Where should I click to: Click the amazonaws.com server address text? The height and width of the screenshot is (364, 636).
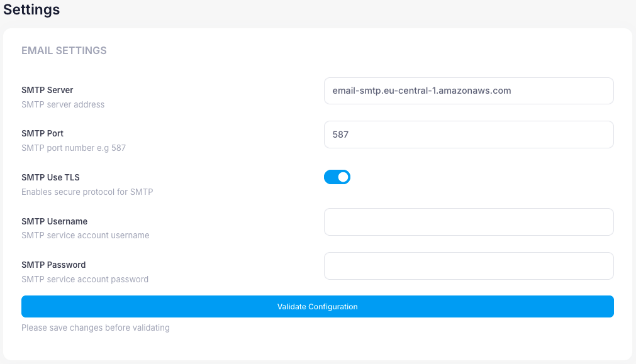[x=421, y=91]
